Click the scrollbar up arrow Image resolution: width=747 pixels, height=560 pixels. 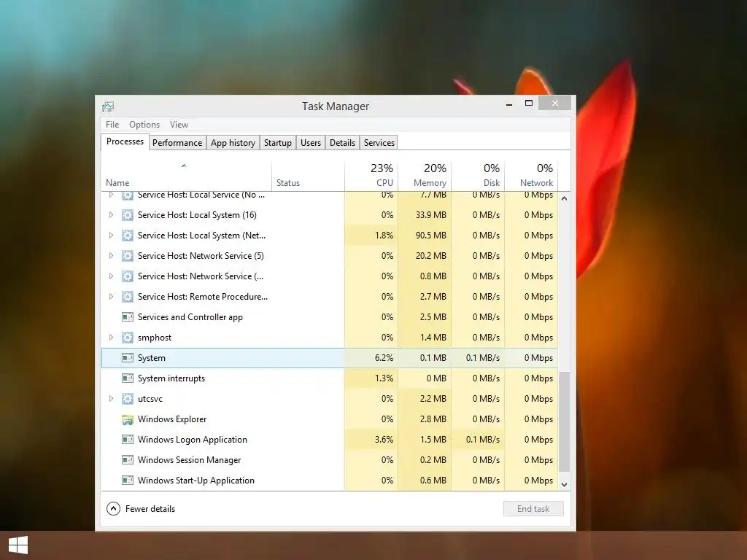[564, 198]
